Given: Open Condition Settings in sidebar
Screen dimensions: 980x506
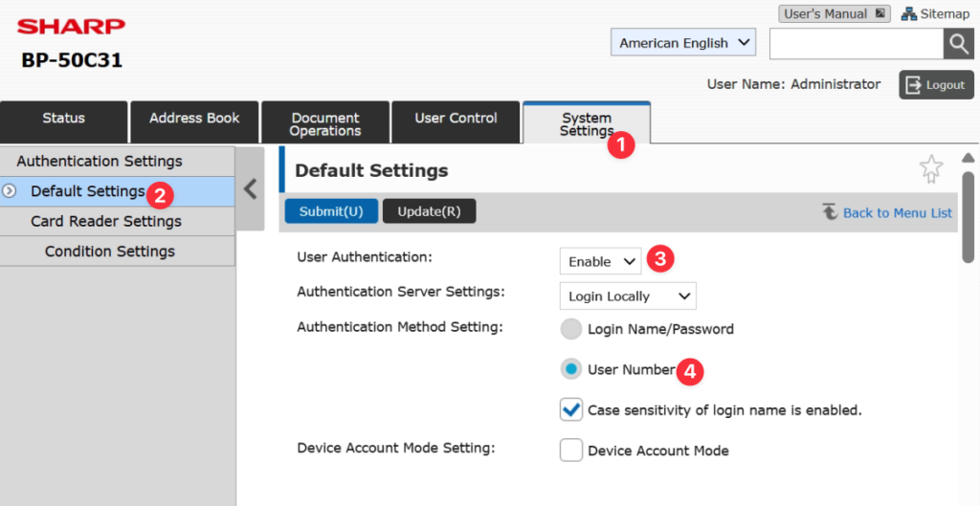Looking at the screenshot, I should [x=118, y=252].
